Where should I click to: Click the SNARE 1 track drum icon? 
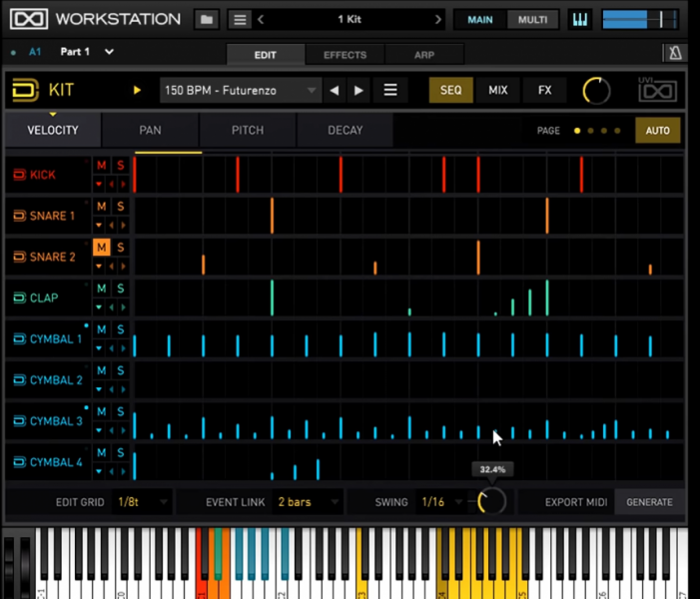(19, 216)
